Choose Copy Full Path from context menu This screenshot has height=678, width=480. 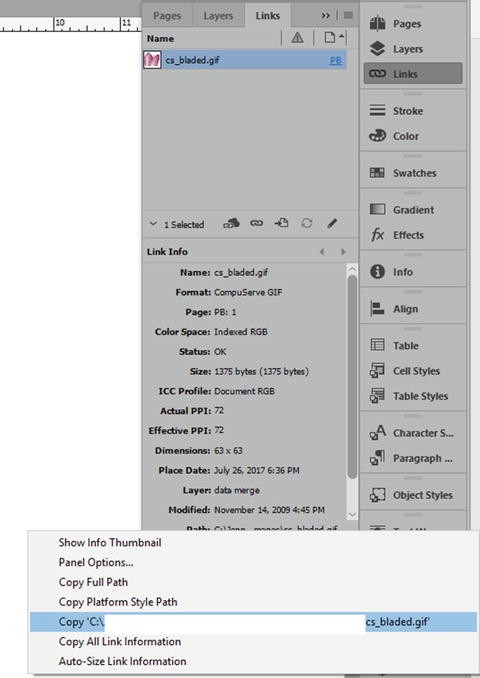point(93,582)
